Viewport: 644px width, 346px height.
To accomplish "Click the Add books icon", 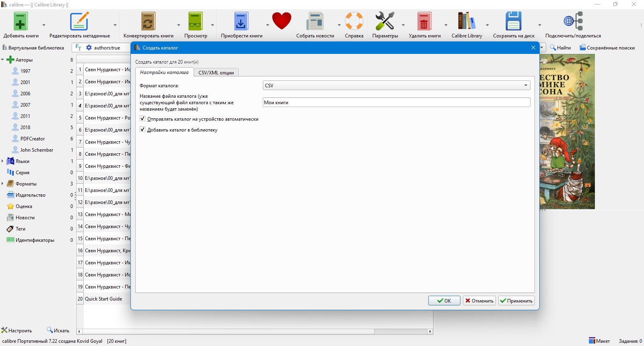I will (x=21, y=21).
